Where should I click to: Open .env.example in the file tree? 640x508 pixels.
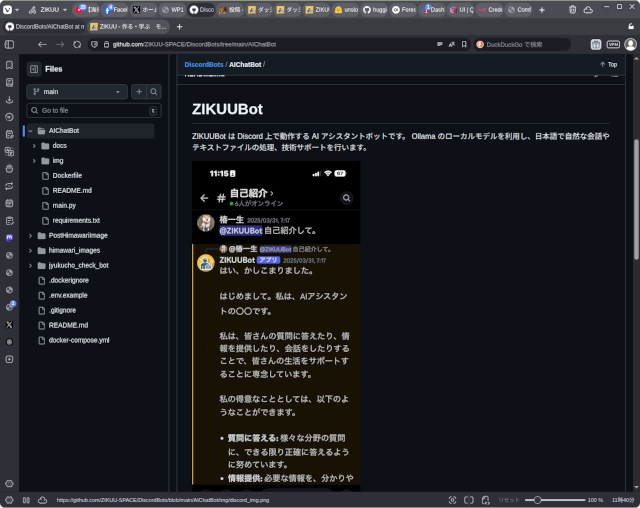[68, 295]
